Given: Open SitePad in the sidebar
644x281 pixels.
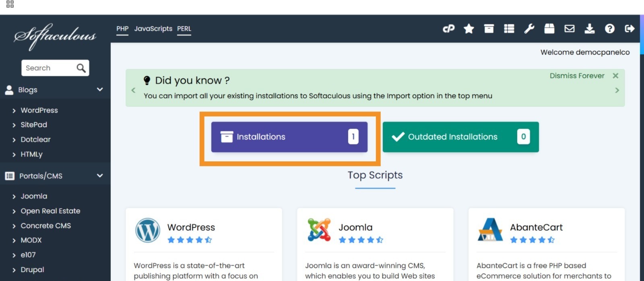Looking at the screenshot, I should click(34, 125).
